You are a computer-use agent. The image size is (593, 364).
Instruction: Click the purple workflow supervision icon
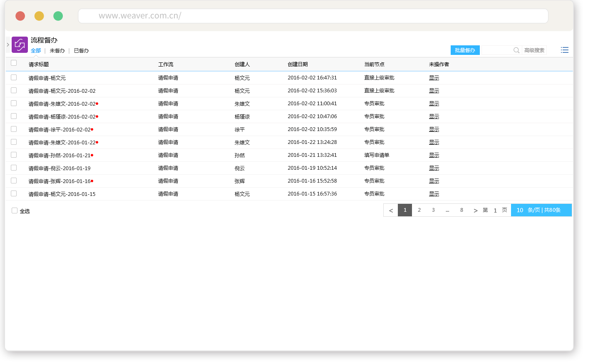[20, 45]
